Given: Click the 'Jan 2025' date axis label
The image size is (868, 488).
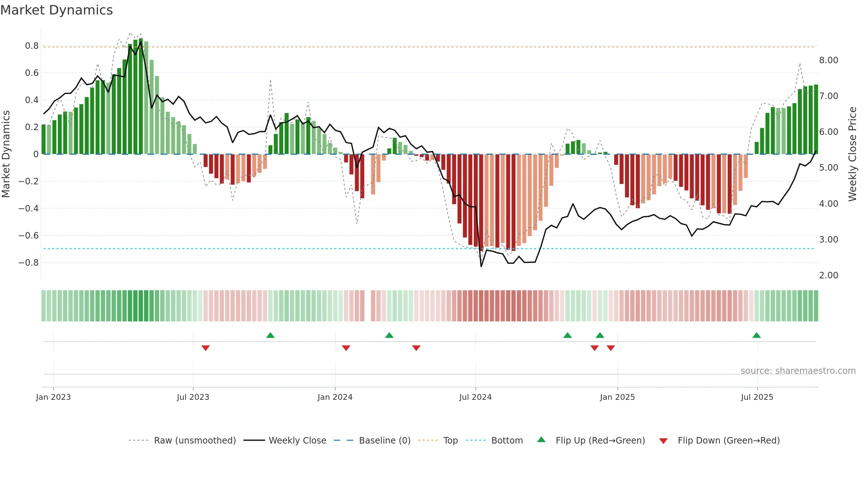Looking at the screenshot, I should click(x=617, y=397).
